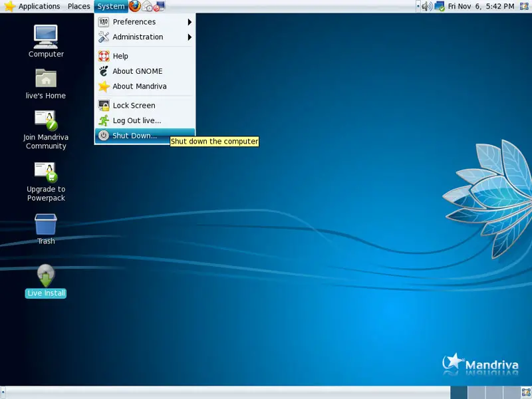Screen dimensions: 532x399
Task: Click the date and time clock
Action: tap(481, 6)
